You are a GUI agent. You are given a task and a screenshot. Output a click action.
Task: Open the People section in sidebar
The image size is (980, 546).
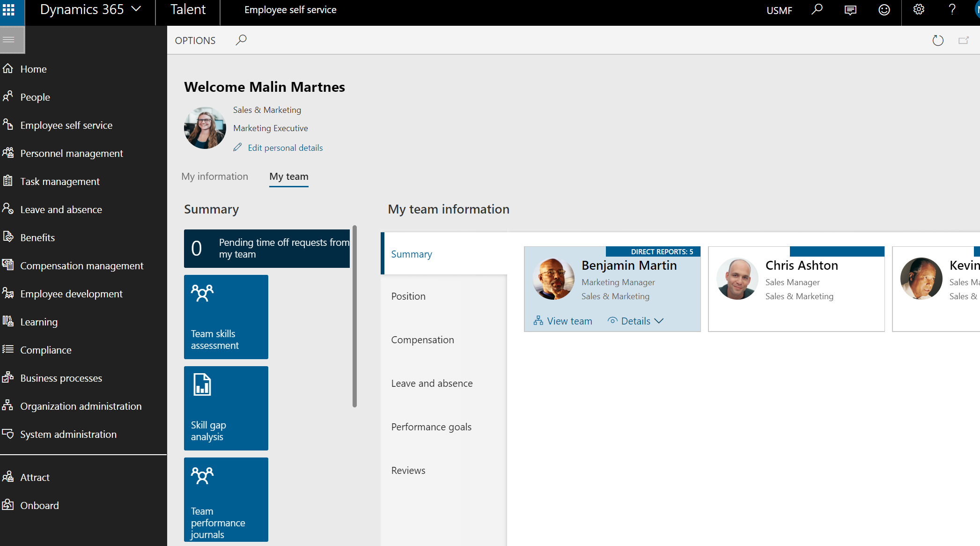point(35,96)
